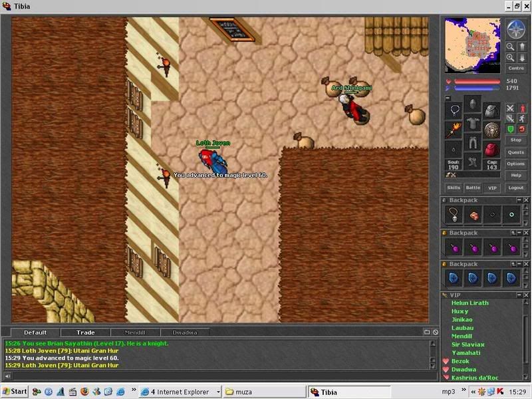The height and width of the screenshot is (399, 532).
Task: Click the Logout button
Action: (516, 188)
